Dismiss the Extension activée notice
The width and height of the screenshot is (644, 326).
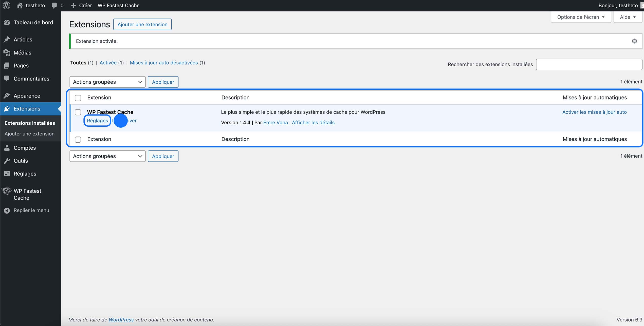pos(634,41)
